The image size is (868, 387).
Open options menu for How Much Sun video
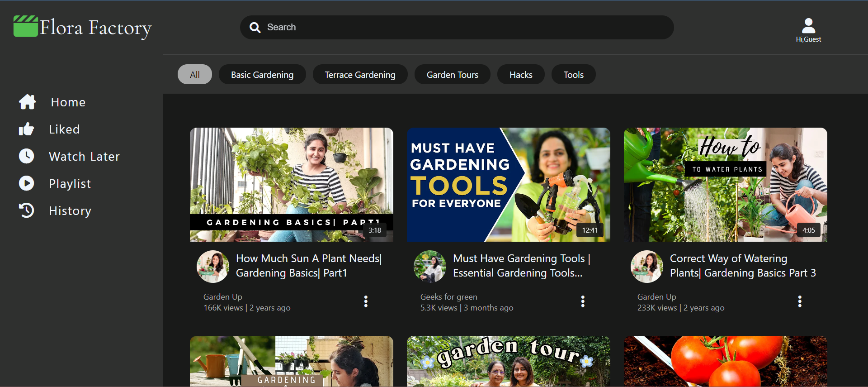coord(366,301)
